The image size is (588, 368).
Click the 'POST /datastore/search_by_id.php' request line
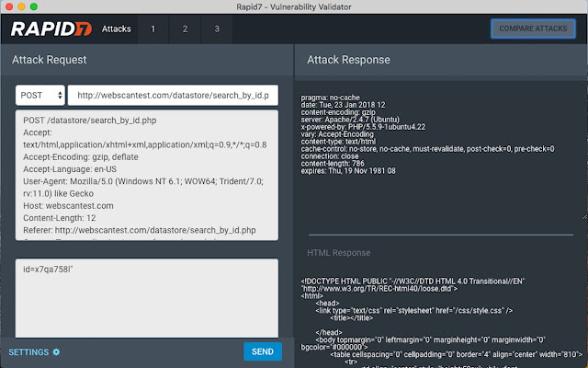pos(90,121)
